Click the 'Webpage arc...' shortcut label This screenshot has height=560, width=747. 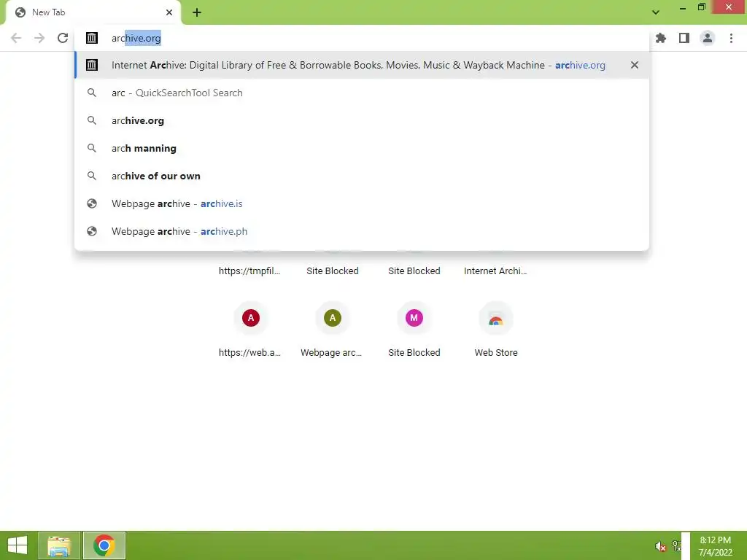[x=331, y=353]
